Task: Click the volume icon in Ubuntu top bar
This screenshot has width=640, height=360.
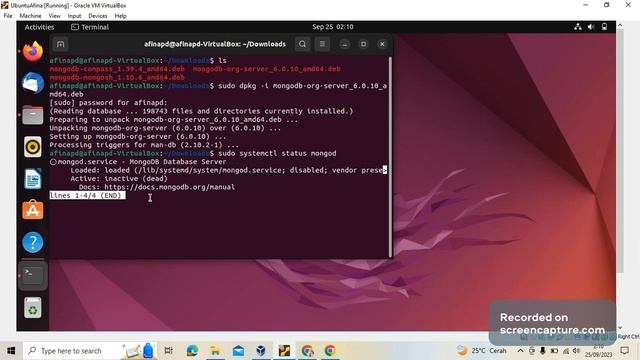Action: point(591,27)
